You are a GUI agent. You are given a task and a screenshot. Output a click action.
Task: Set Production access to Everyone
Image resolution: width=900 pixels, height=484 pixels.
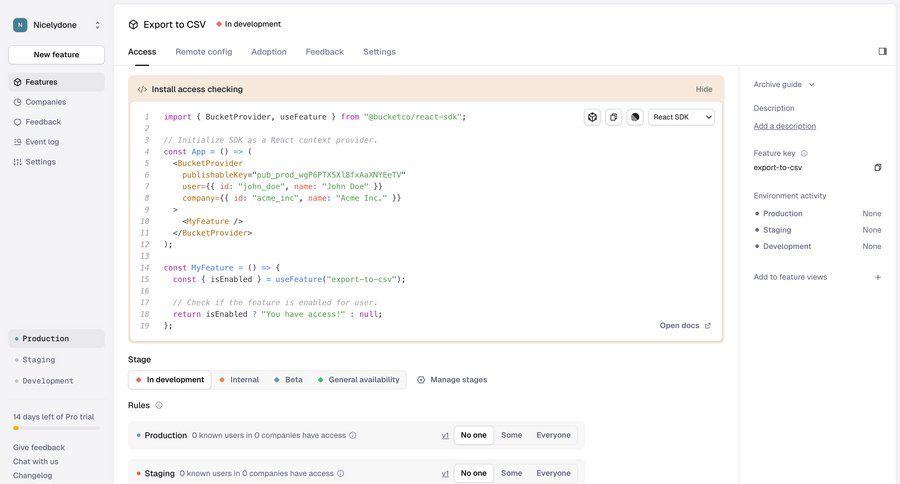[x=553, y=435]
